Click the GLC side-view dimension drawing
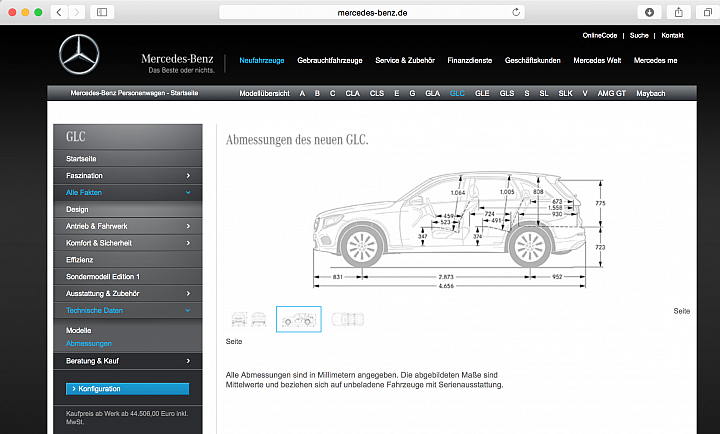The image size is (720, 434). 459,230
